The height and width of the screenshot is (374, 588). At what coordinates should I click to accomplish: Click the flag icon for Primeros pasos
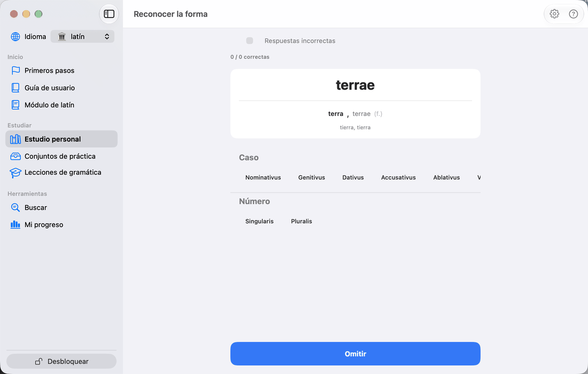click(x=16, y=71)
